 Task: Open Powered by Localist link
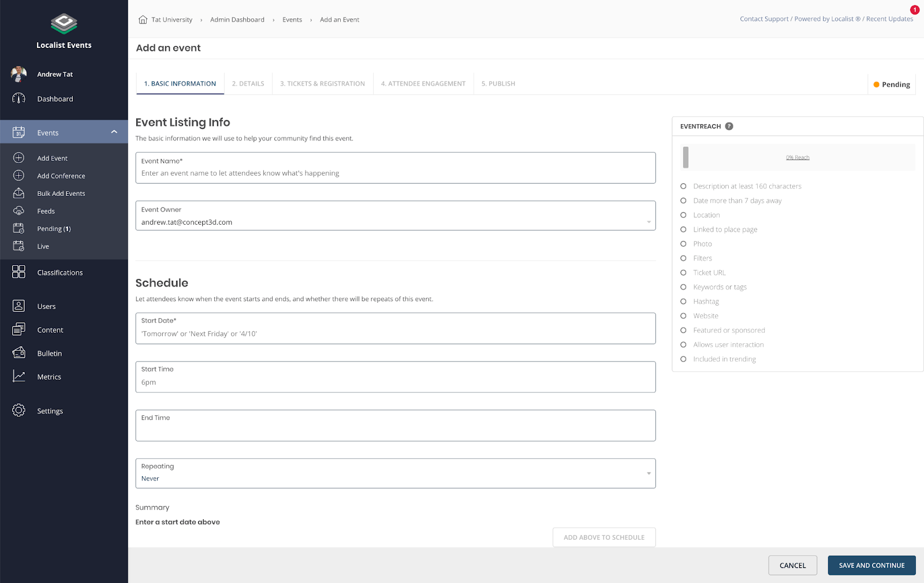coord(827,19)
